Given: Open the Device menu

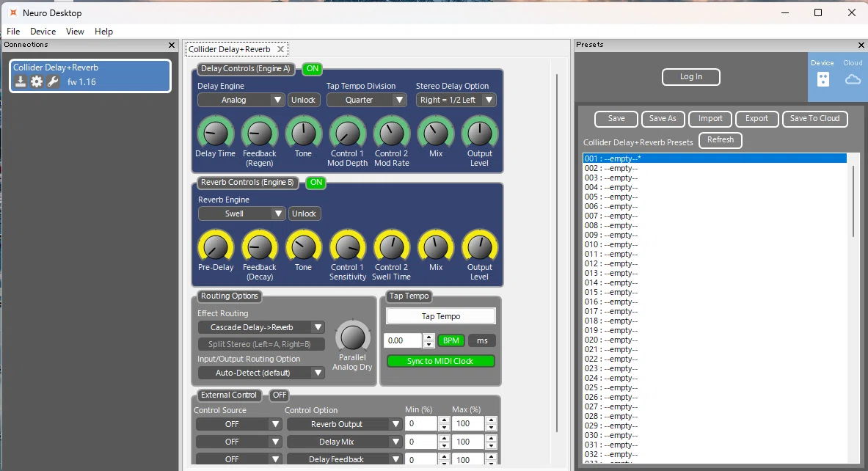Looking at the screenshot, I should [43, 32].
